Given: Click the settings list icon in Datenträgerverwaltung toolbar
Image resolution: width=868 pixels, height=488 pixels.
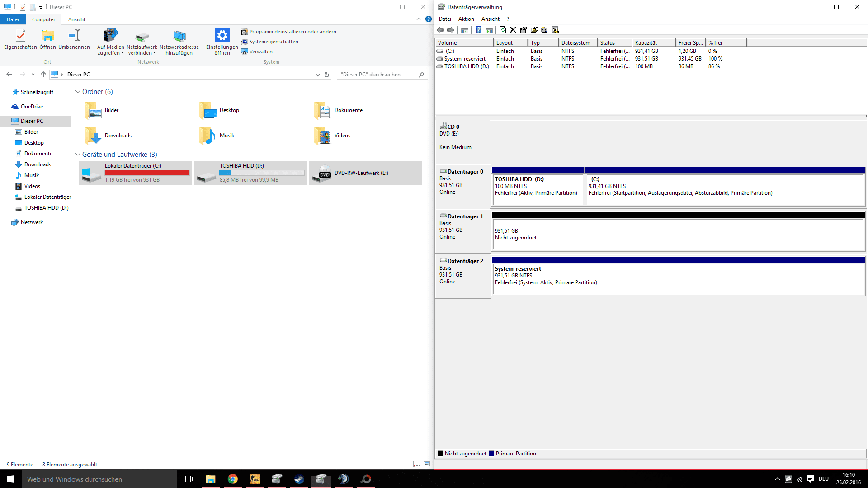Looking at the screenshot, I should [x=556, y=30].
